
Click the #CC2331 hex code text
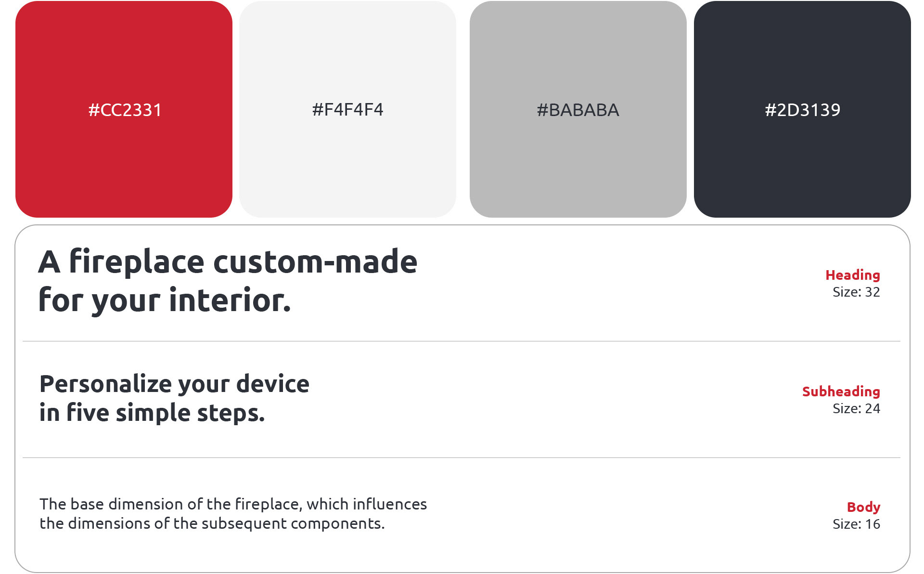(125, 110)
